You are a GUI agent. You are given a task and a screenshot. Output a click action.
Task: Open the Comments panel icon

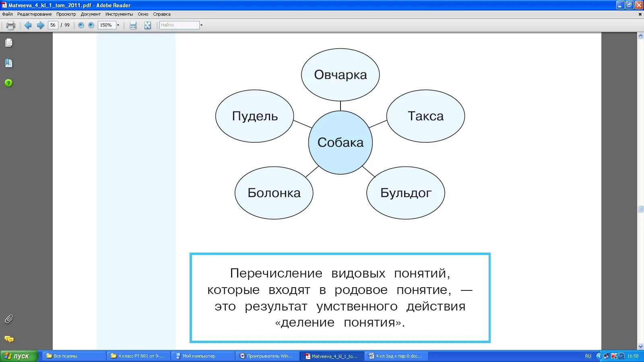(x=9, y=339)
